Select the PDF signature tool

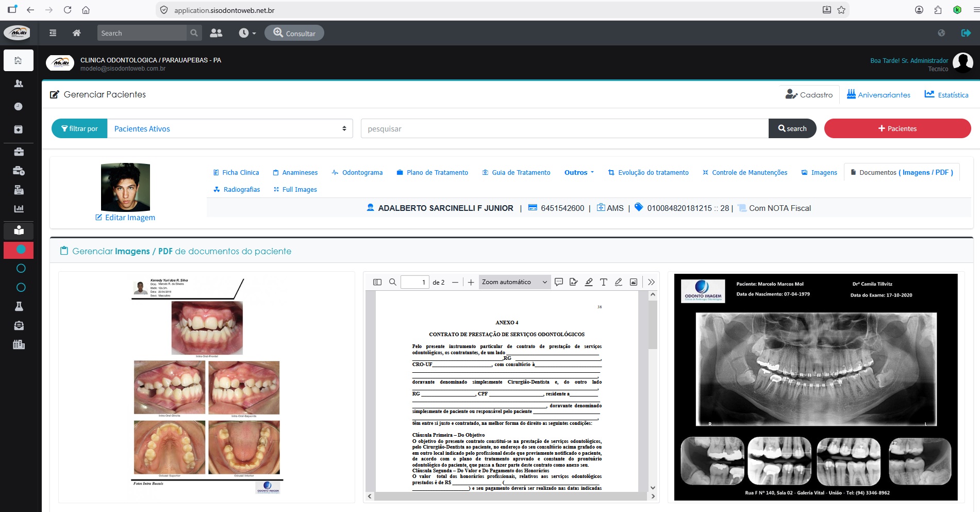[573, 282]
